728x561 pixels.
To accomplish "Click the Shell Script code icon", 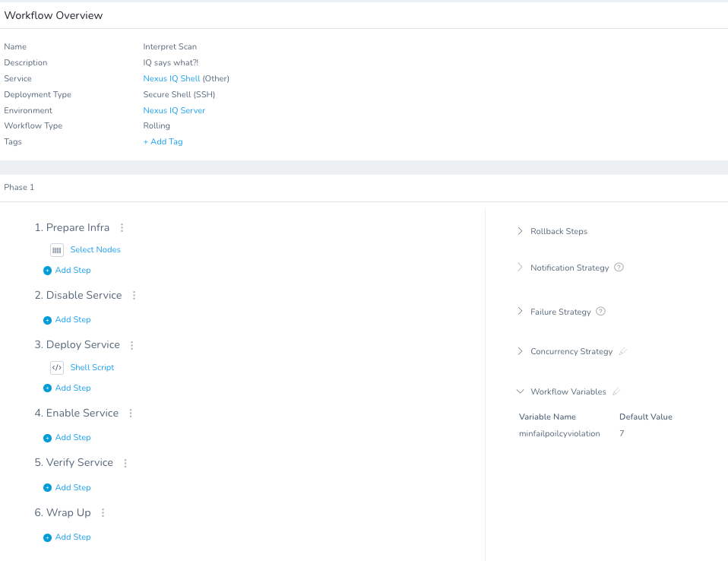I will [x=57, y=368].
